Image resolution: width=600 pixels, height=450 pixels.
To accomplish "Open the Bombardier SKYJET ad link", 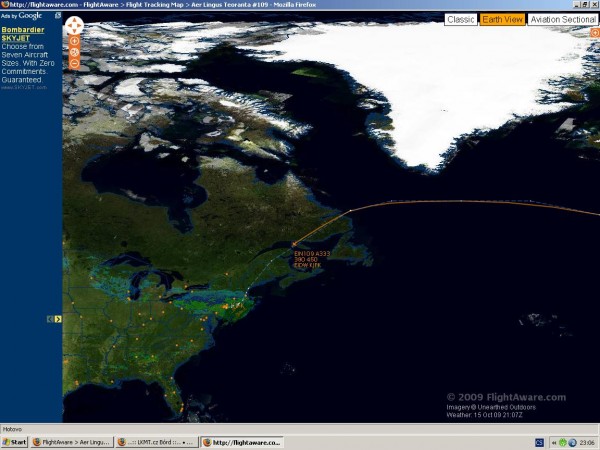I will click(x=23, y=34).
